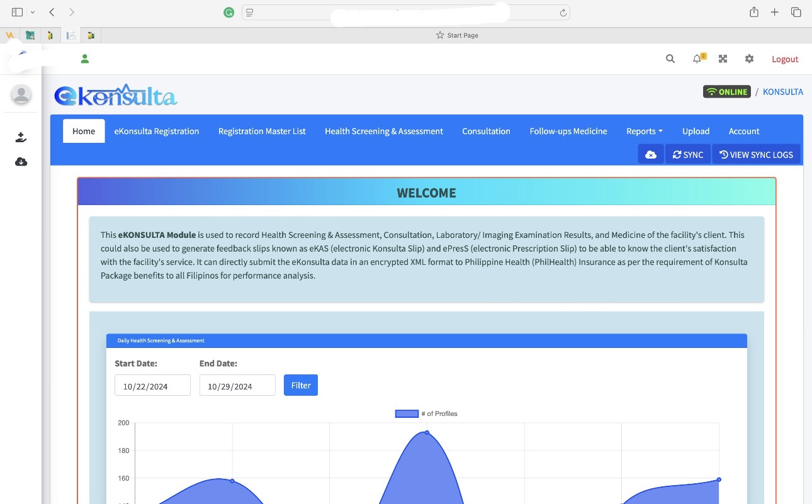Click the green user profile icon
Image resolution: width=812 pixels, height=504 pixels.
click(x=85, y=59)
